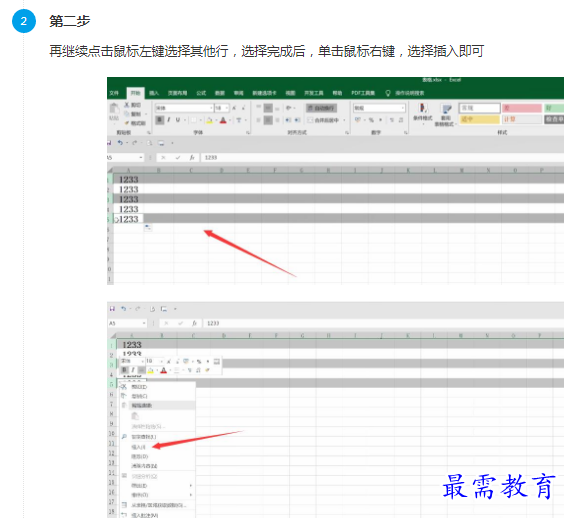This screenshot has height=518, width=564.
Task: Click the upper formula bar fx icon
Action: (192, 158)
